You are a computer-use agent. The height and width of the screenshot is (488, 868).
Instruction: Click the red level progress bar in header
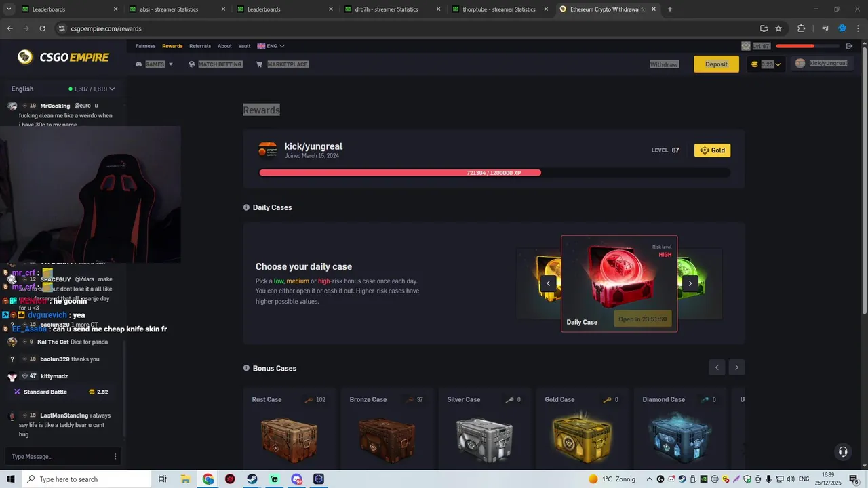click(807, 46)
